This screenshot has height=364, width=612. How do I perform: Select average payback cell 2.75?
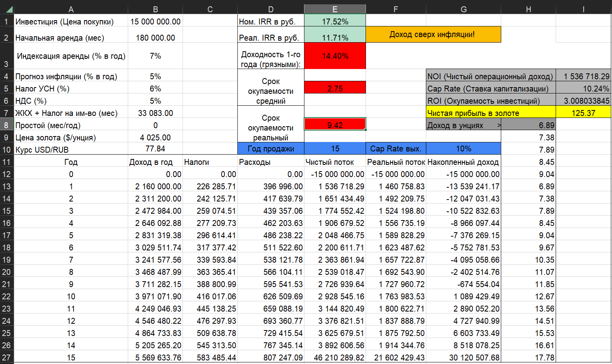(335, 87)
